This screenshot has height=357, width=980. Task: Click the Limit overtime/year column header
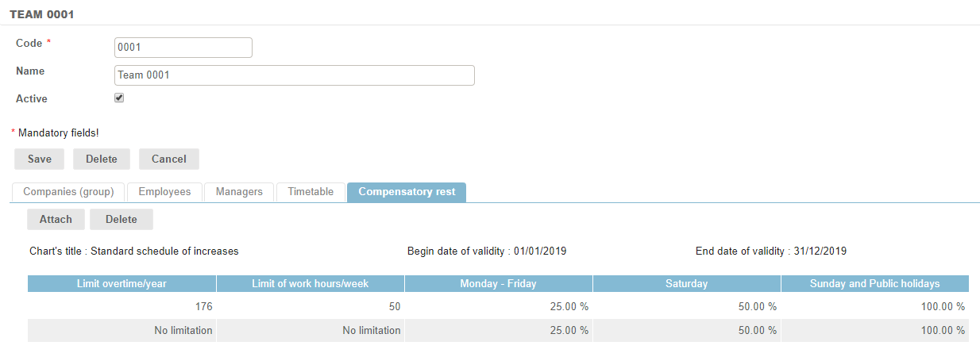click(x=122, y=283)
